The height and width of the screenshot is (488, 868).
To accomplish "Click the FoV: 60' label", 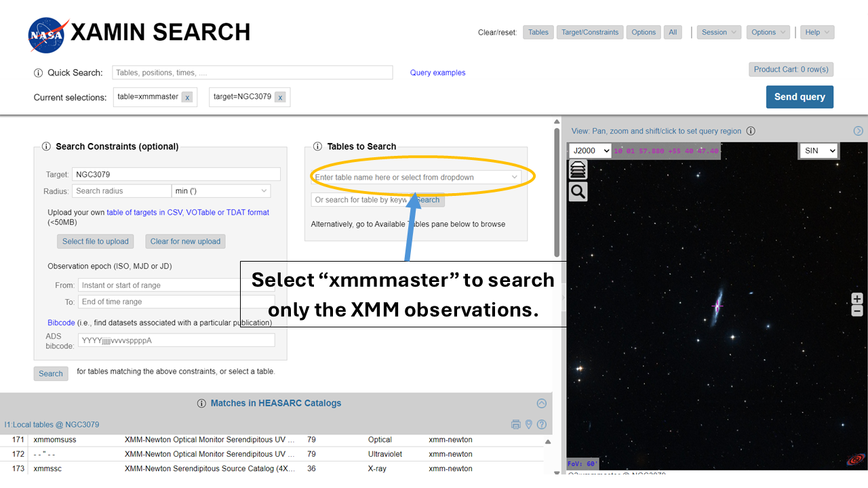I will [x=581, y=464].
